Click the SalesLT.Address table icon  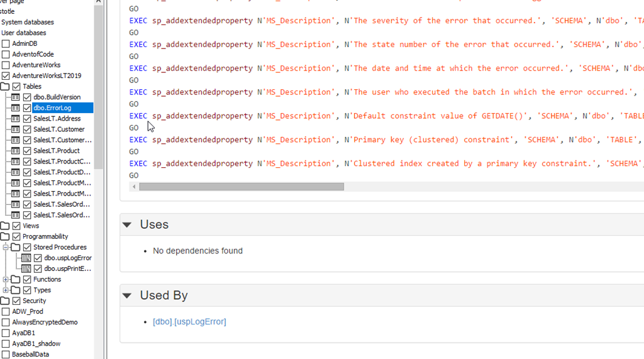(x=16, y=119)
